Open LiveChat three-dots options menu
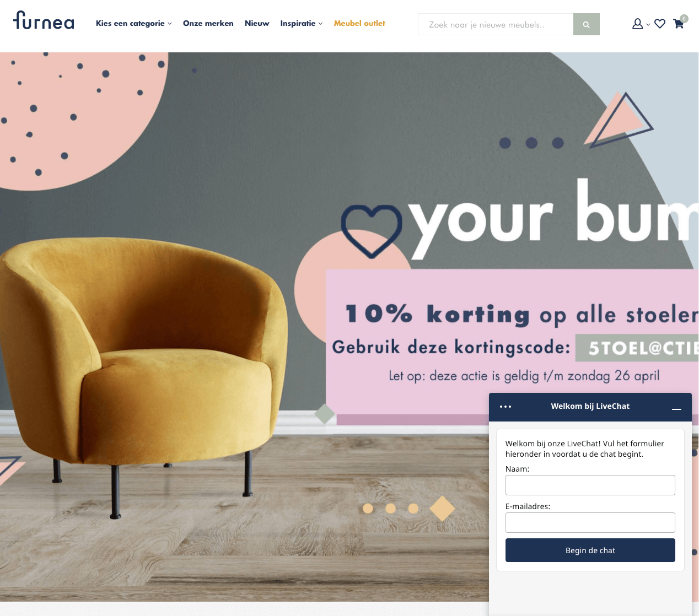The height and width of the screenshot is (616, 699). (x=506, y=407)
